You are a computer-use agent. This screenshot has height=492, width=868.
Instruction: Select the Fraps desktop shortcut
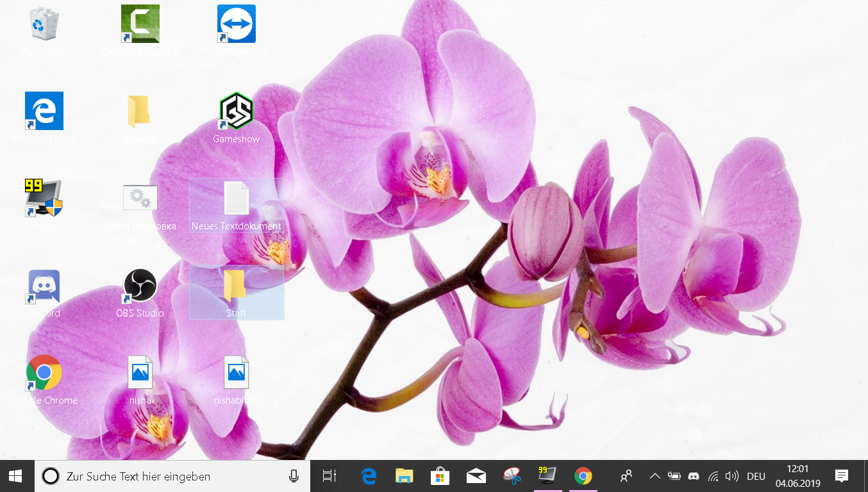(44, 199)
